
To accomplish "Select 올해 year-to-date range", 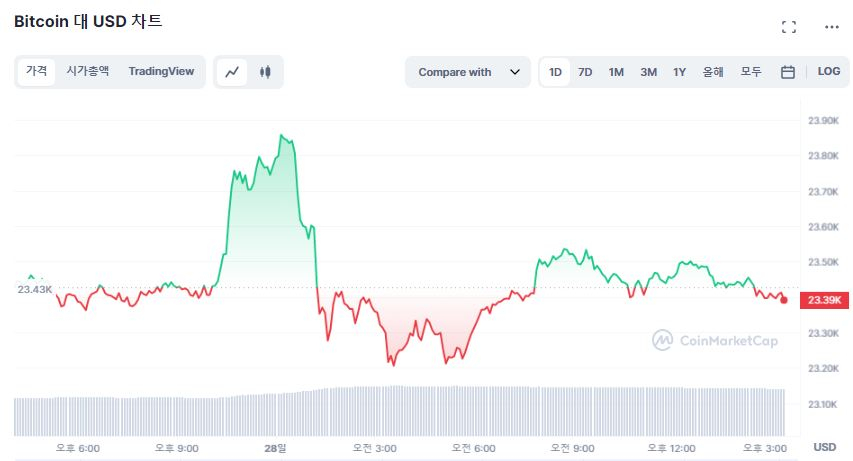I will click(x=713, y=72).
